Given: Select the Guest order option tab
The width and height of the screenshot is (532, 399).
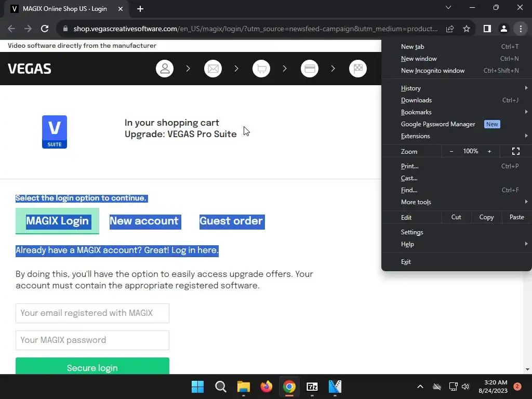Looking at the screenshot, I should (x=232, y=221).
